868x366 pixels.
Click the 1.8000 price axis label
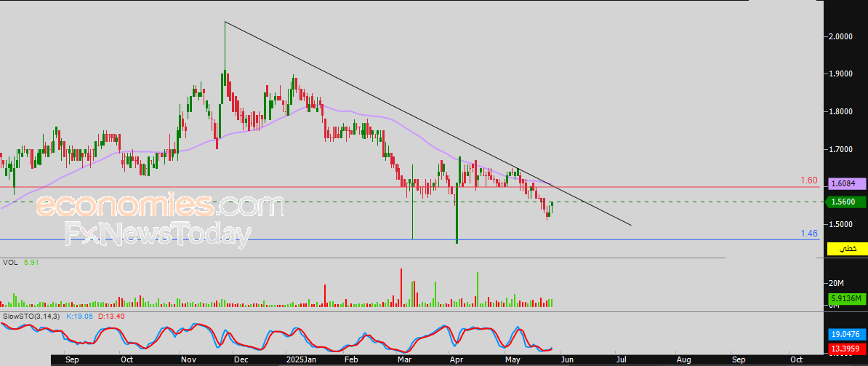(841, 112)
